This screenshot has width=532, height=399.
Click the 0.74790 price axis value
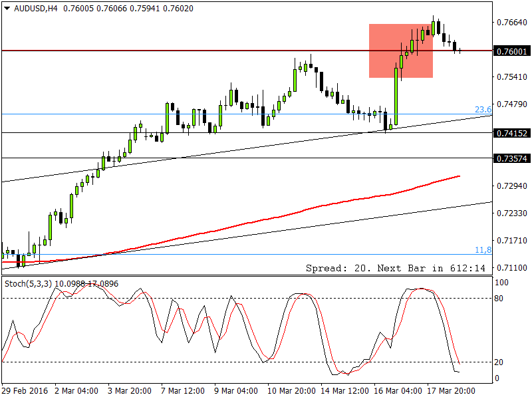click(x=511, y=104)
